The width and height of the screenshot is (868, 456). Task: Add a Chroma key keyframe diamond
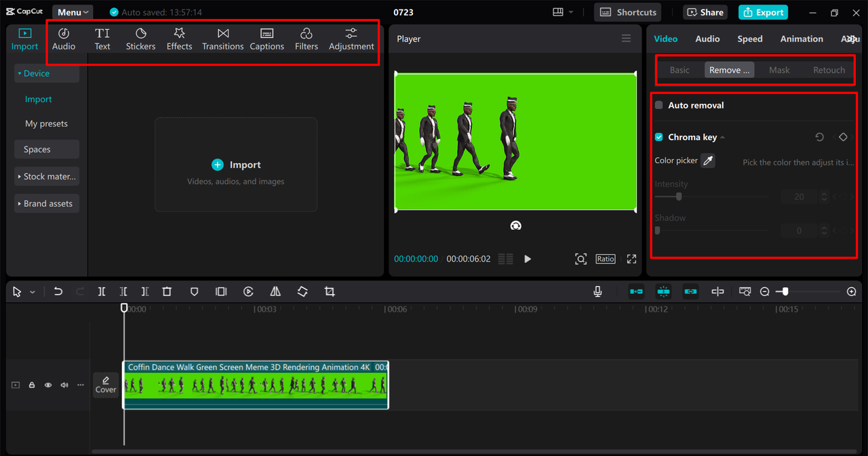(x=843, y=137)
